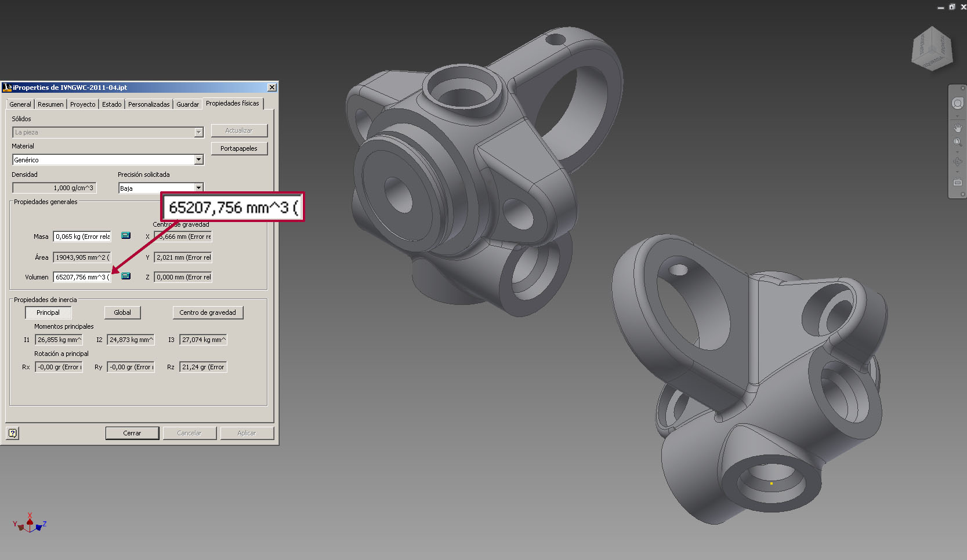The width and height of the screenshot is (967, 560).
Task: Open navigation bar customize menu
Action: [963, 194]
